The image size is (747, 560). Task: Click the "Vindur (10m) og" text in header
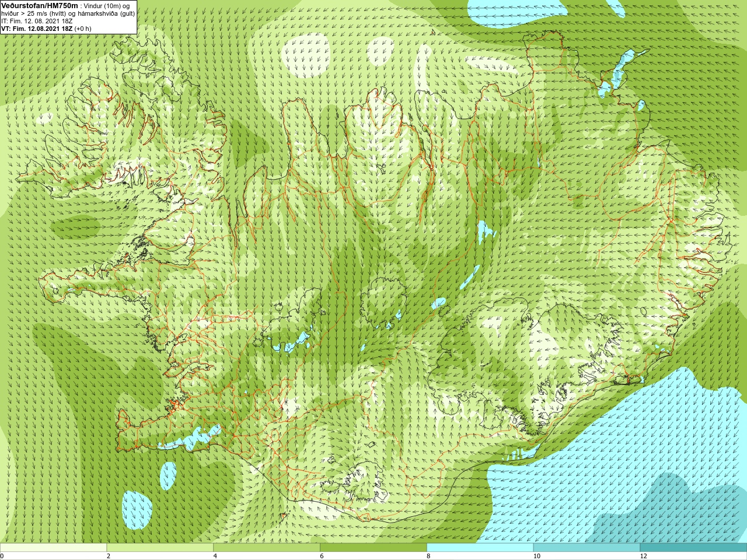tap(107, 6)
